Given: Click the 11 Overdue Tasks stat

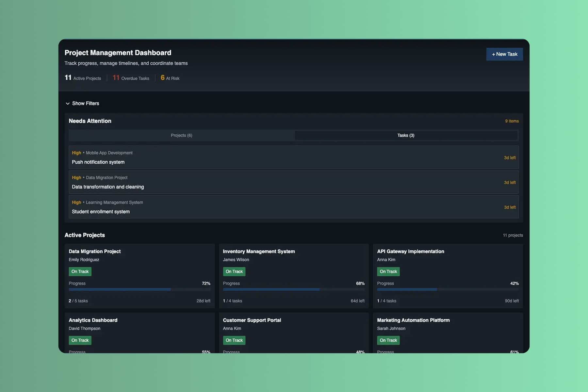Looking at the screenshot, I should (x=131, y=78).
